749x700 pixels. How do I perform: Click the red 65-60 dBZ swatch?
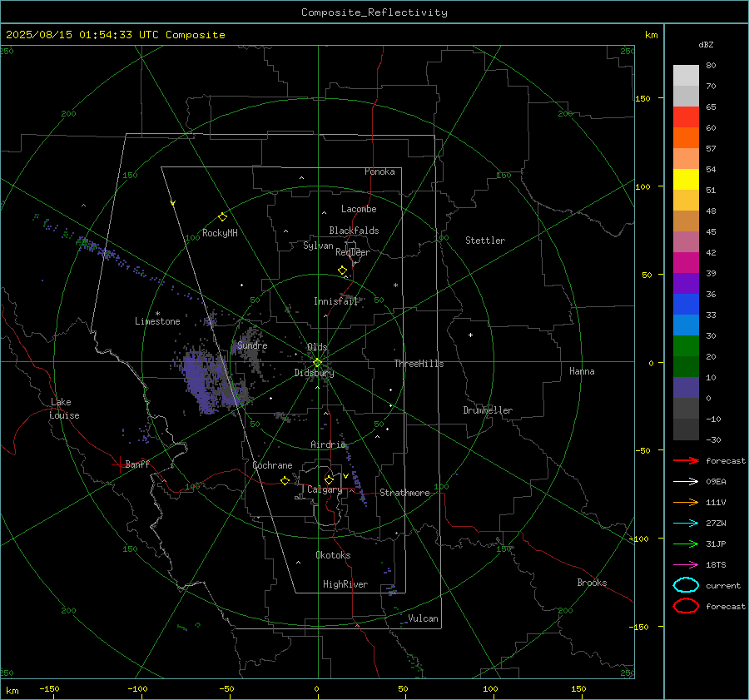click(686, 117)
